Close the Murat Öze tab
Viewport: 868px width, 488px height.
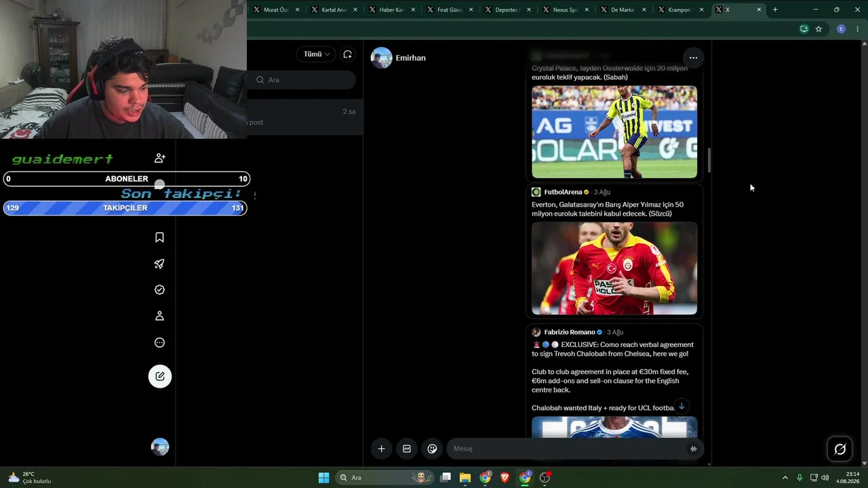(297, 10)
